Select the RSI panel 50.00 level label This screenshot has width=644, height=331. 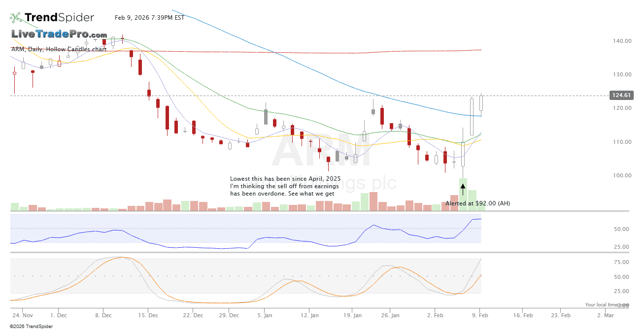click(621, 229)
